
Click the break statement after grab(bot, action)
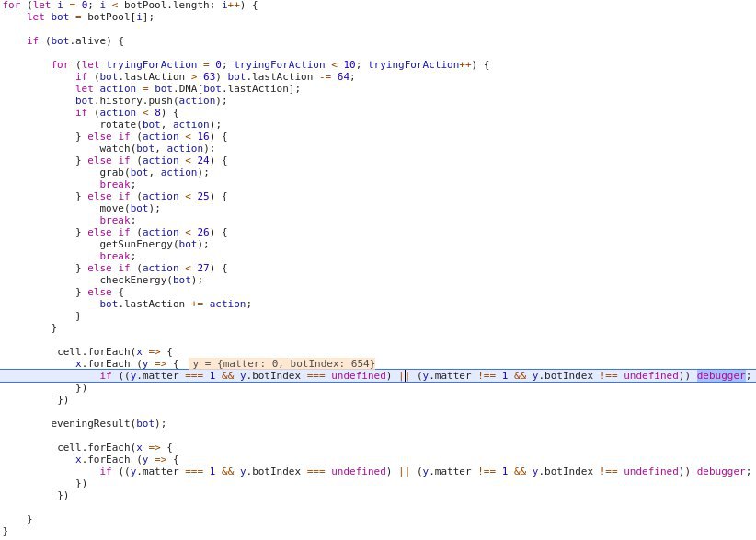click(118, 184)
